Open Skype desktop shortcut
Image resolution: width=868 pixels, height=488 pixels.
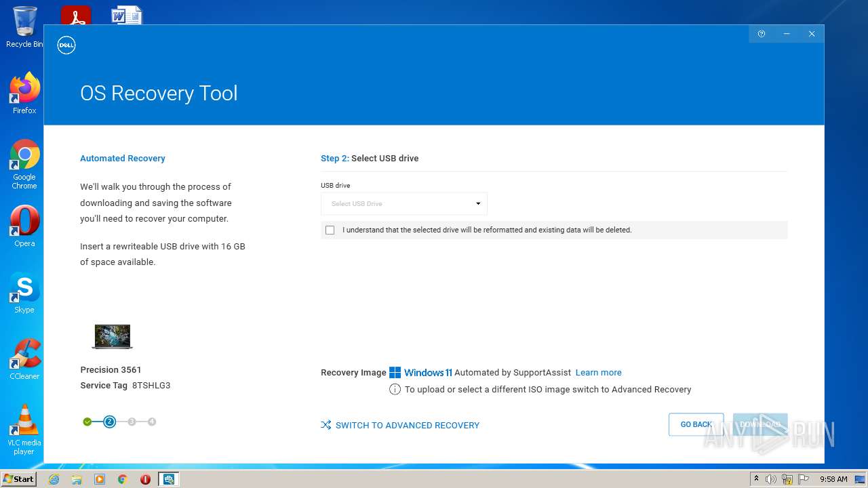pyautogui.click(x=24, y=292)
